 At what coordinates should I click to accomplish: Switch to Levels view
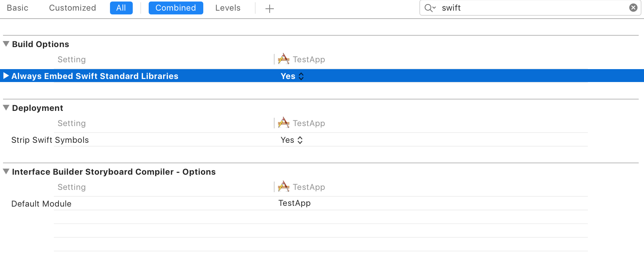[228, 8]
